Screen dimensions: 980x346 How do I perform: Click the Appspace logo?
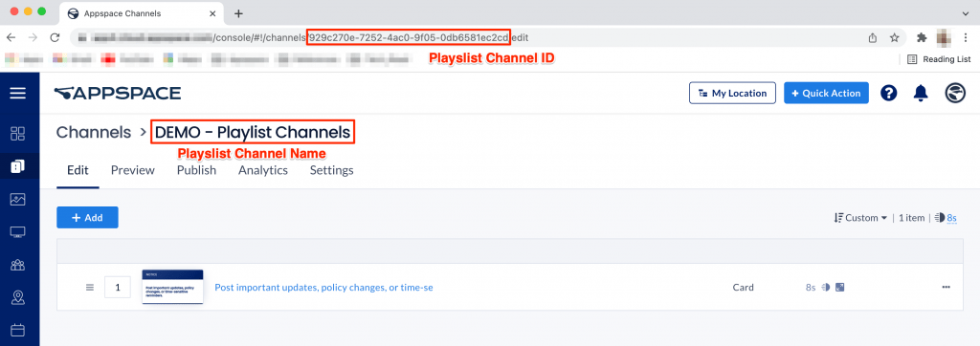(x=118, y=93)
